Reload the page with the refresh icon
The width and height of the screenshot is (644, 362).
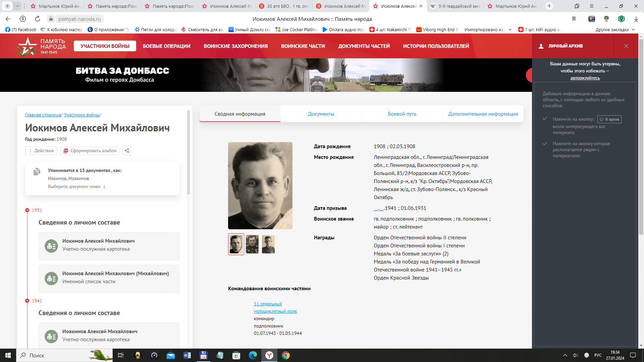click(x=38, y=19)
